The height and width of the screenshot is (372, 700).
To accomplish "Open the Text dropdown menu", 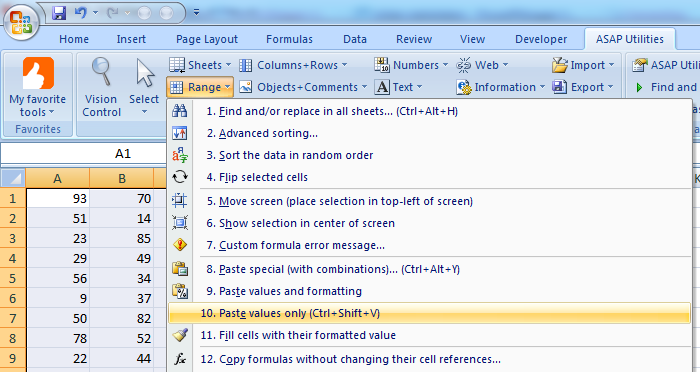I will [x=398, y=87].
